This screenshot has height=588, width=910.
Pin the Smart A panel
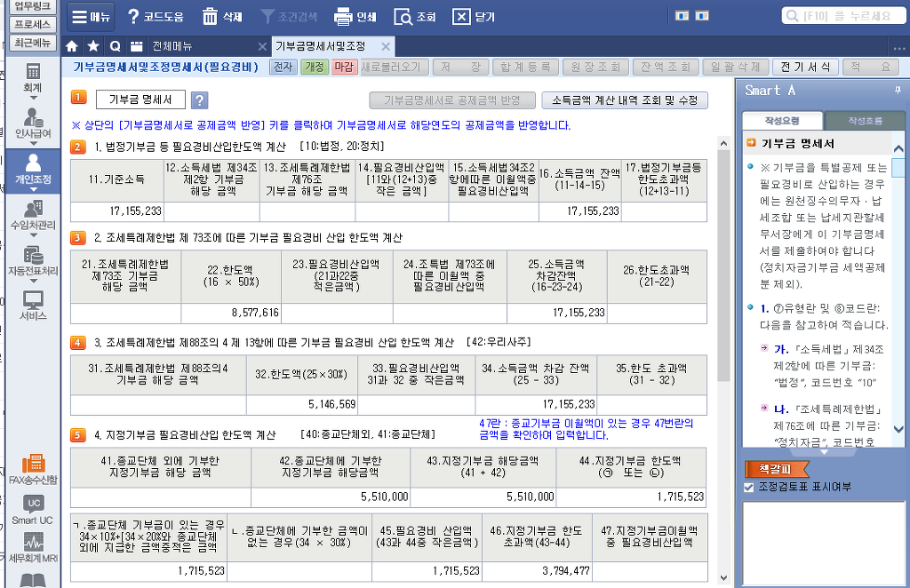[898, 90]
